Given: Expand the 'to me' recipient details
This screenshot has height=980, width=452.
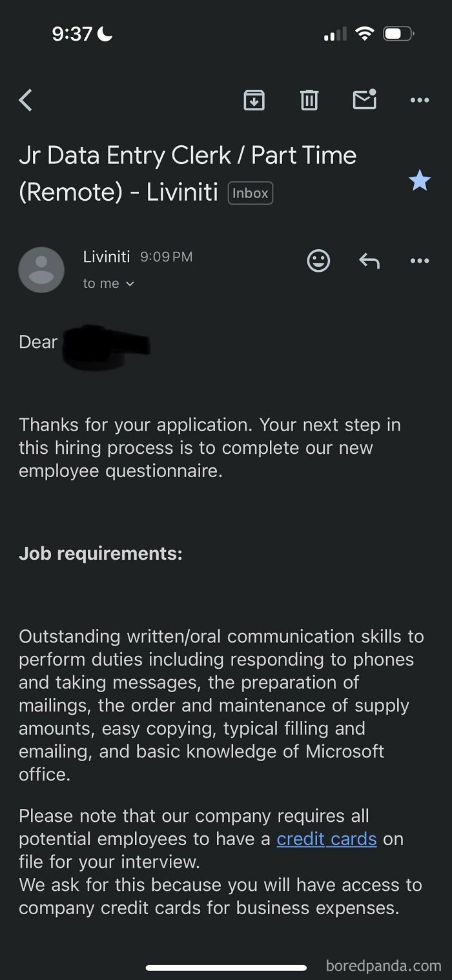Looking at the screenshot, I should [108, 283].
